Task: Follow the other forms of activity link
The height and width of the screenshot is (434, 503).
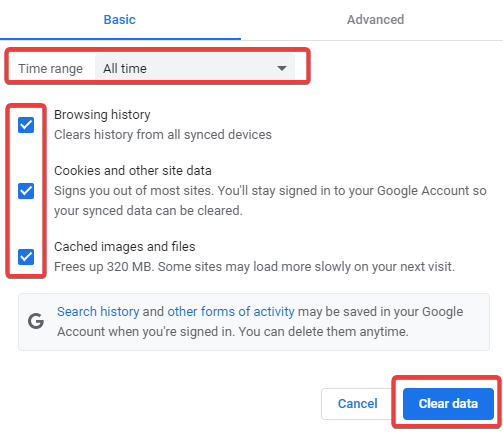Action: (x=231, y=312)
